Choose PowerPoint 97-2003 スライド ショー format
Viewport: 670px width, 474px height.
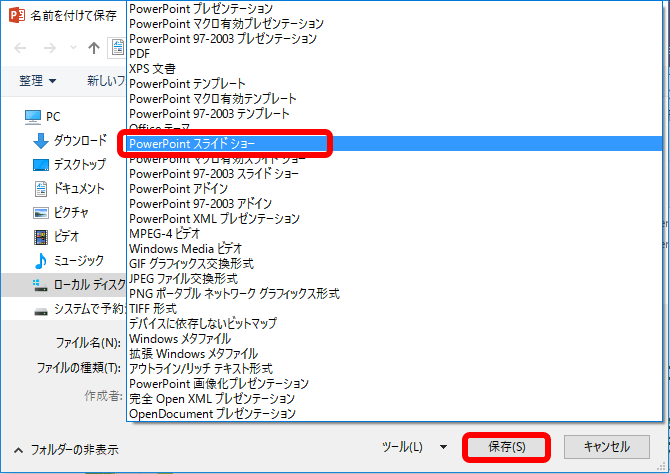[x=394, y=174]
